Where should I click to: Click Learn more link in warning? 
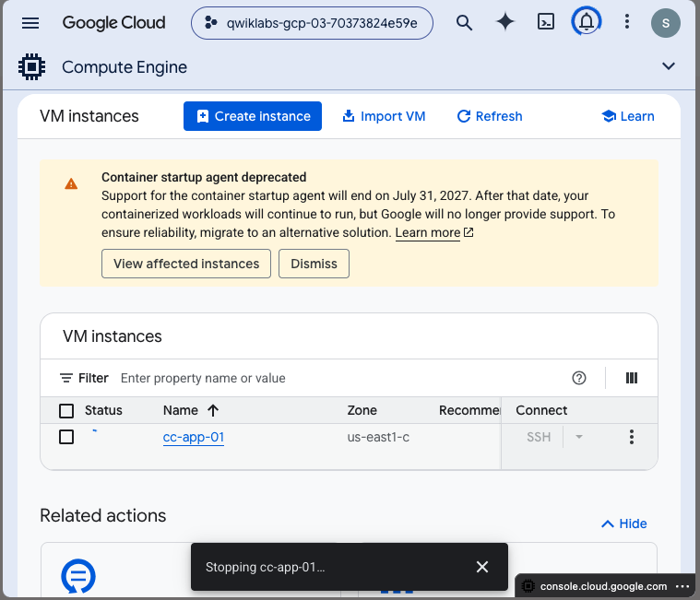[428, 232]
